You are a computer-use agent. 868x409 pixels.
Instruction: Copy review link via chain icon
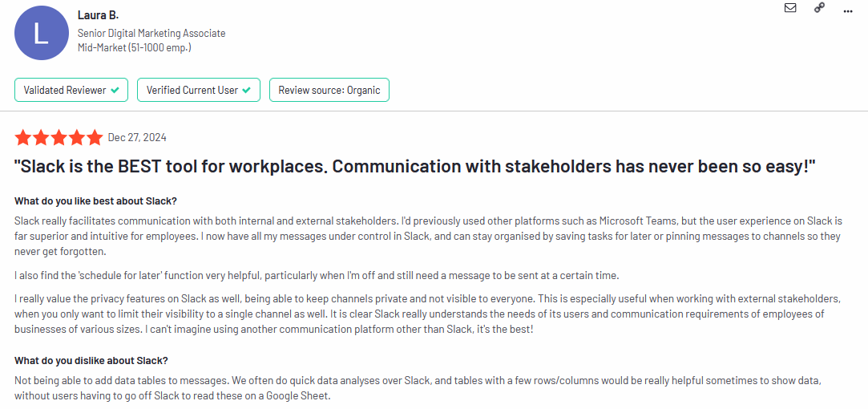pyautogui.click(x=820, y=8)
